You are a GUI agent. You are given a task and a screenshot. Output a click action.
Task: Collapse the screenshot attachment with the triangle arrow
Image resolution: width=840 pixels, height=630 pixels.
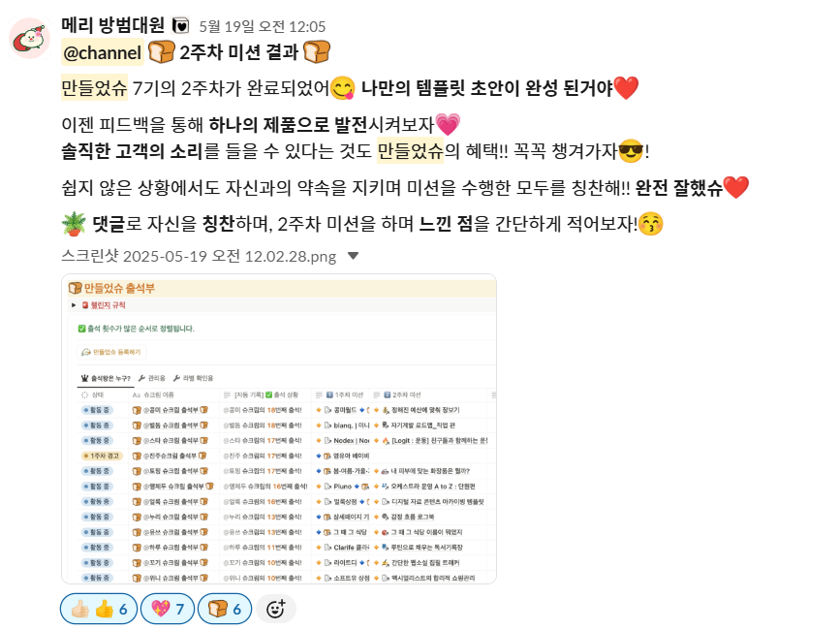353,256
